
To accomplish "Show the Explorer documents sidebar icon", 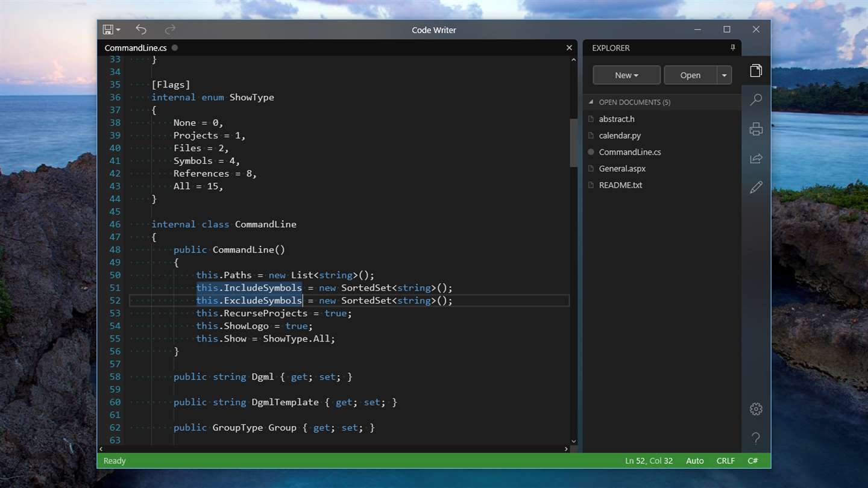I will pyautogui.click(x=756, y=70).
